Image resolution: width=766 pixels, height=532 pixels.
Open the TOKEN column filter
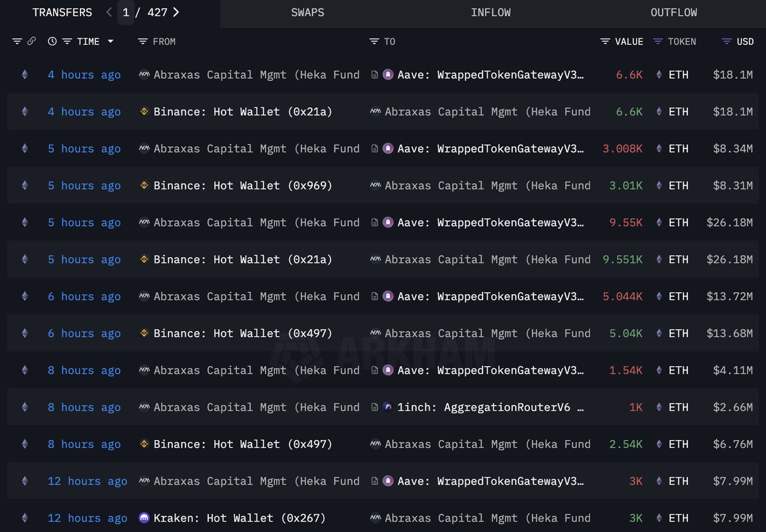click(x=658, y=41)
